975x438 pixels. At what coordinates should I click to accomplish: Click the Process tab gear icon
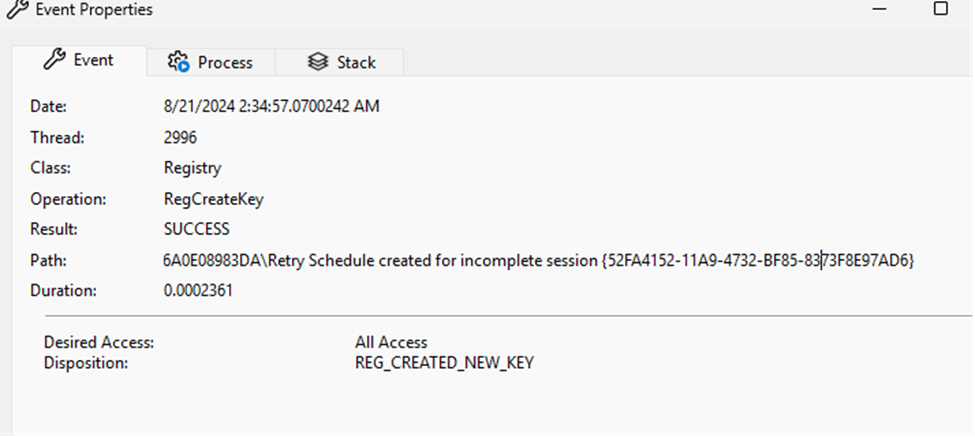[x=178, y=62]
